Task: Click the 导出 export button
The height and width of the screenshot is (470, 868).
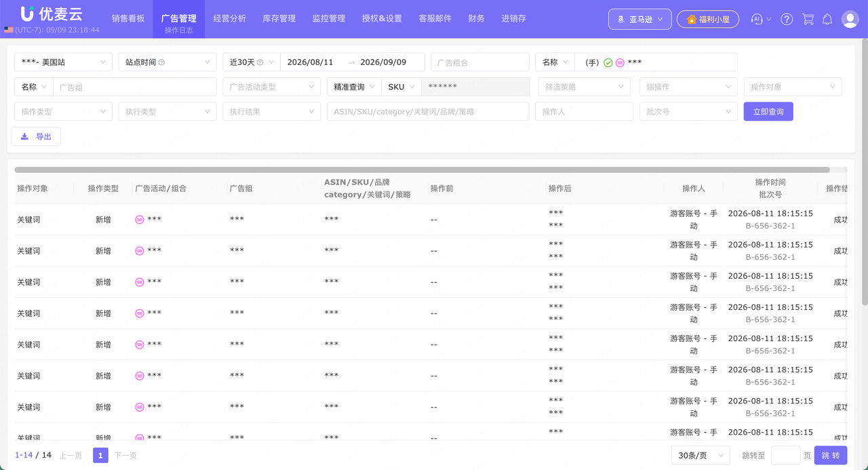Action: tap(36, 136)
